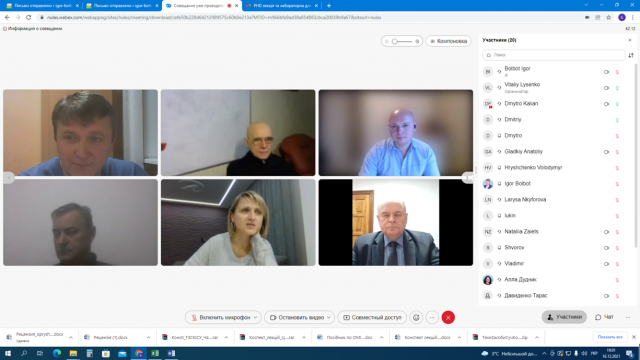
Task: Open the more options ellipsis button
Action: click(432, 317)
